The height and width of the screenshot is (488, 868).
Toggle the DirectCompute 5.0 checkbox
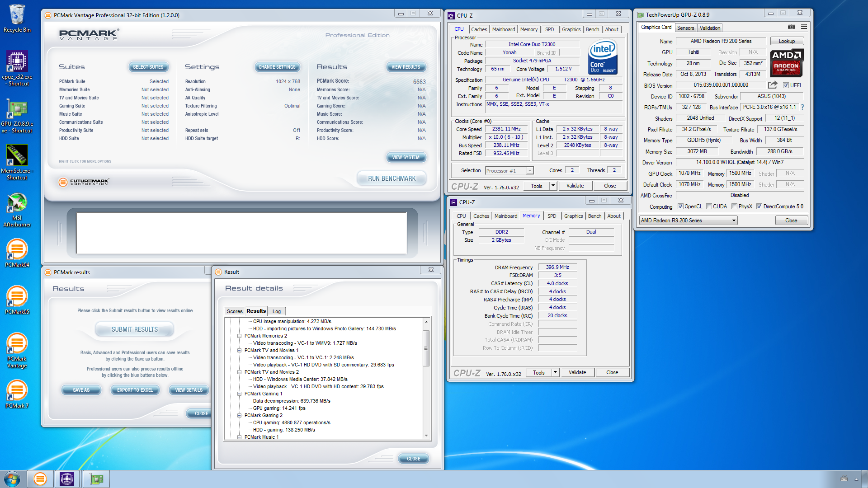[x=759, y=206]
